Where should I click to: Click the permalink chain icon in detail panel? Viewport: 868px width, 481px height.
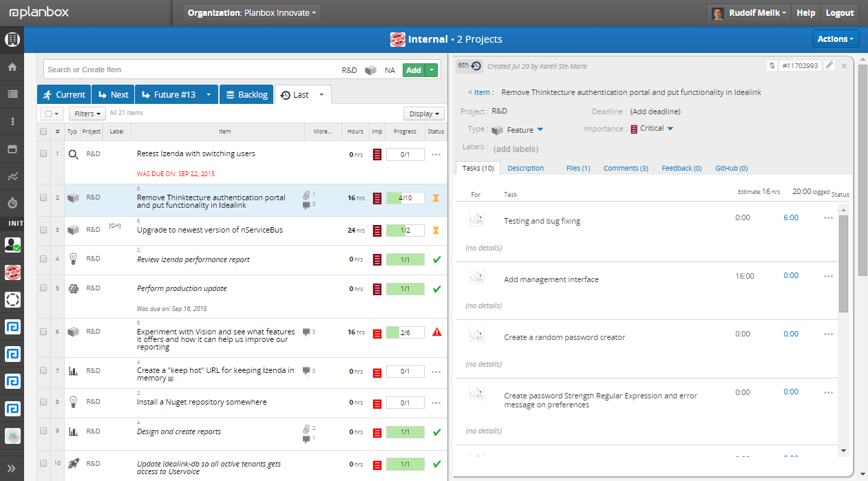coord(829,65)
